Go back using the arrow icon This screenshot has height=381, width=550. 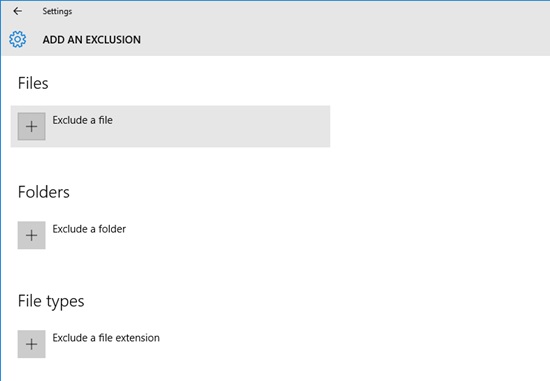[x=17, y=11]
